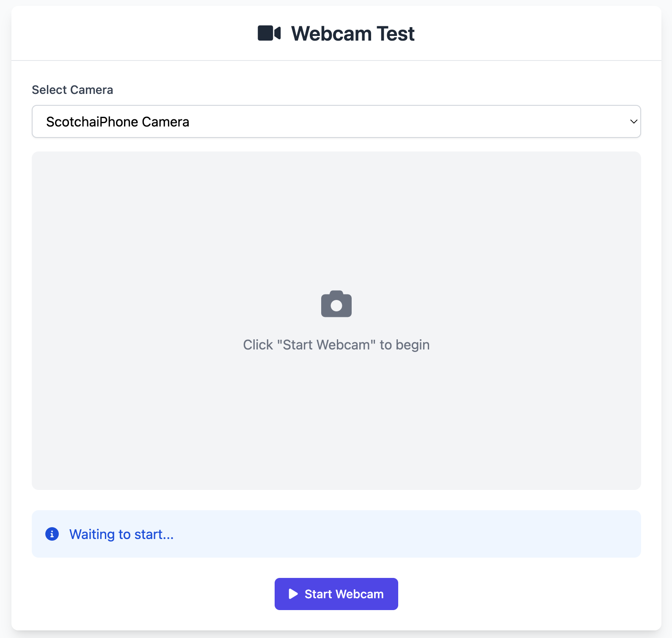Click the Click Start Webcam to begin text
This screenshot has width=672, height=638.
pyautogui.click(x=336, y=344)
